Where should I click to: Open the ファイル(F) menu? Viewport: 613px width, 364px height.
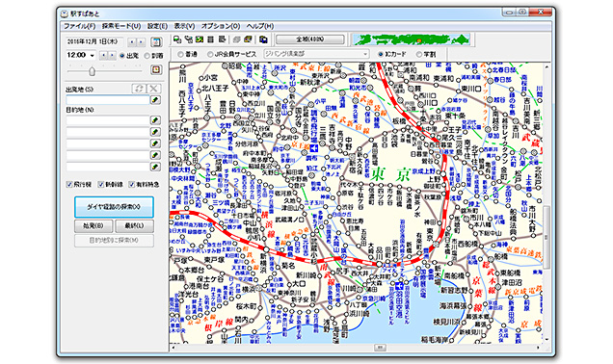80,26
